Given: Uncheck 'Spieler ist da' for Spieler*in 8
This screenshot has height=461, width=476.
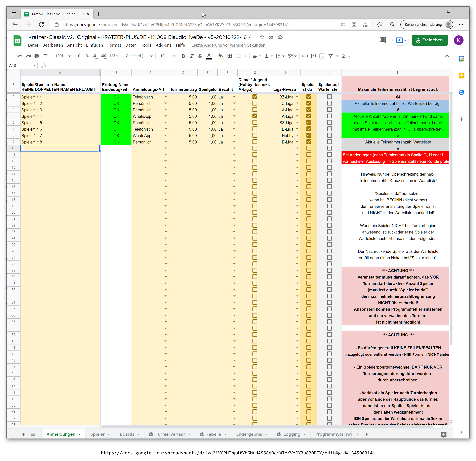Looking at the screenshot, I should pyautogui.click(x=309, y=142).
